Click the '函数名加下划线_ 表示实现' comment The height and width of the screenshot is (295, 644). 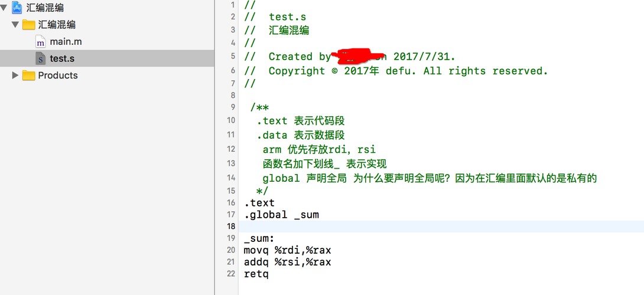click(324, 165)
